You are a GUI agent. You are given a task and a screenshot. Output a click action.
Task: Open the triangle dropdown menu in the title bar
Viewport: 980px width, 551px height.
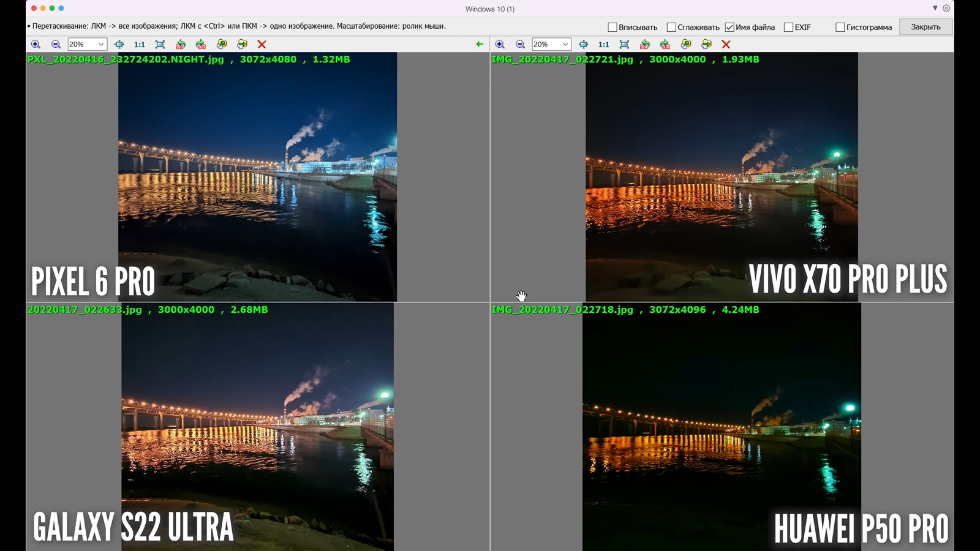click(935, 9)
